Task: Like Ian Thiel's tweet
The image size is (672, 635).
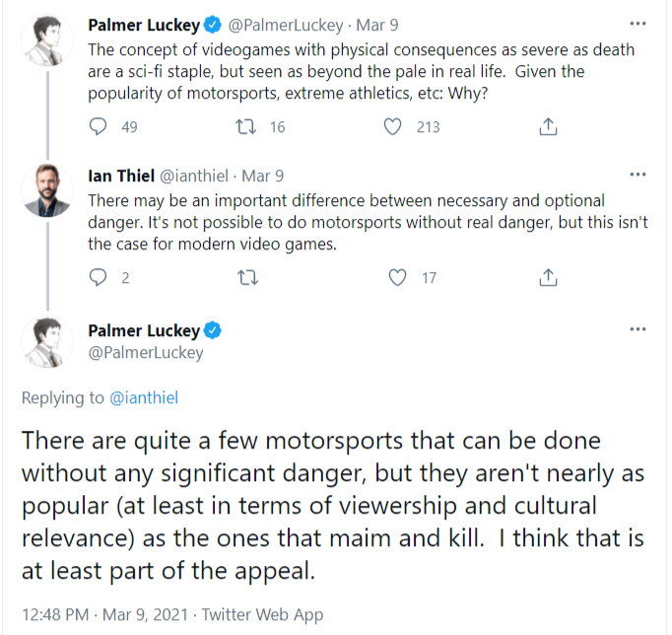Action: (x=397, y=278)
